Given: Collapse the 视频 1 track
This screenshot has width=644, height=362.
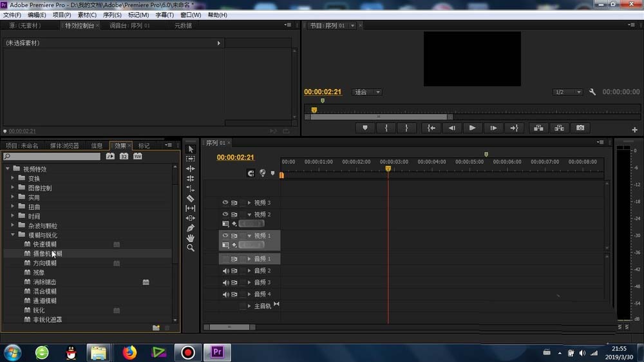Looking at the screenshot, I should [249, 236].
